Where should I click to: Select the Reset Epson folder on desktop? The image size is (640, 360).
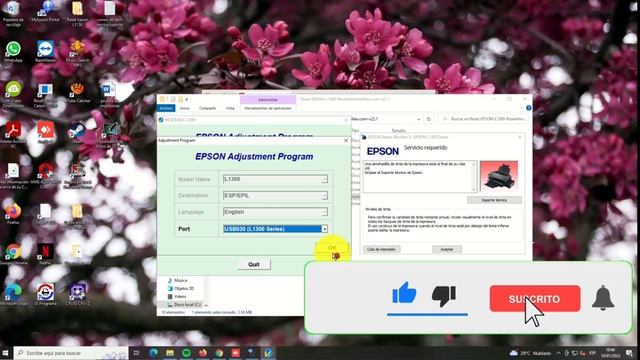[77, 13]
